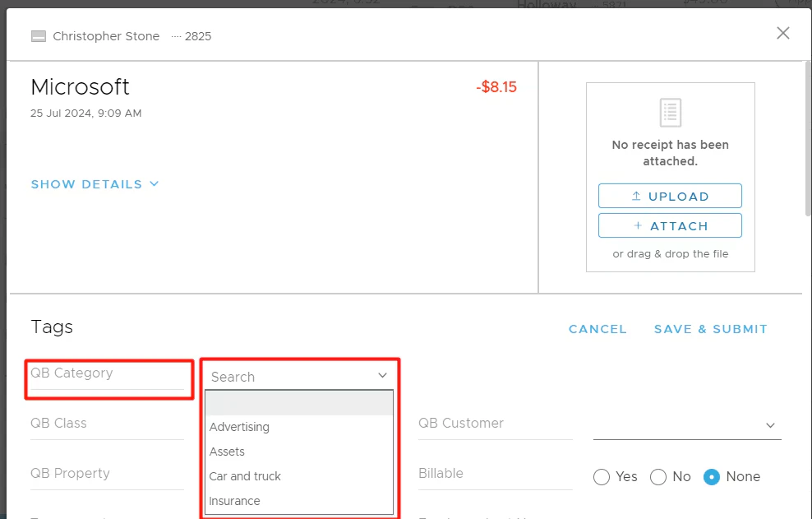Choose Insurance from the category list
This screenshot has height=519, width=812.
[x=299, y=501]
